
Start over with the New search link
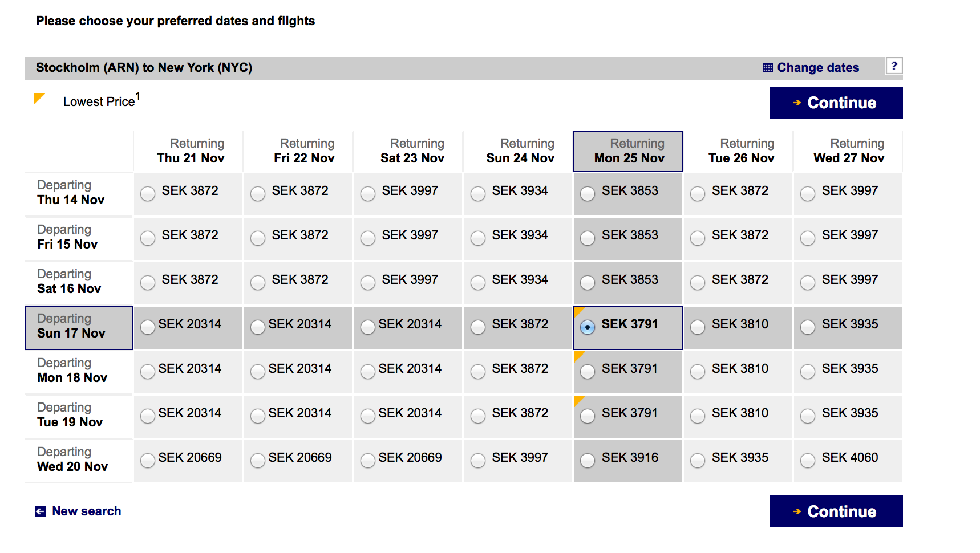click(x=86, y=511)
